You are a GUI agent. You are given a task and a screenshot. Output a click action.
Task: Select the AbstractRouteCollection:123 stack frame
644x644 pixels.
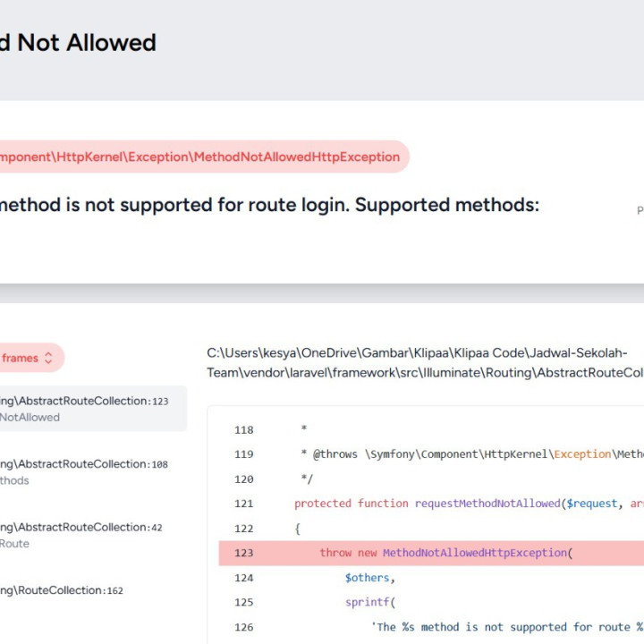coord(85,409)
